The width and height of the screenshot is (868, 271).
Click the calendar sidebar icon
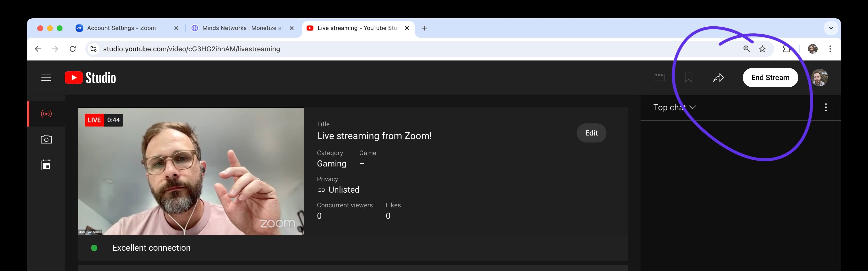point(46,165)
